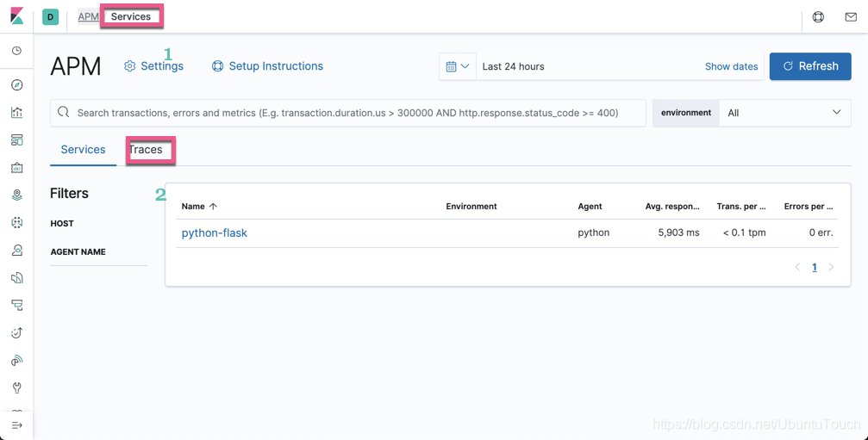This screenshot has width=868, height=440.
Task: Click the 0 err. value
Action: click(x=821, y=232)
